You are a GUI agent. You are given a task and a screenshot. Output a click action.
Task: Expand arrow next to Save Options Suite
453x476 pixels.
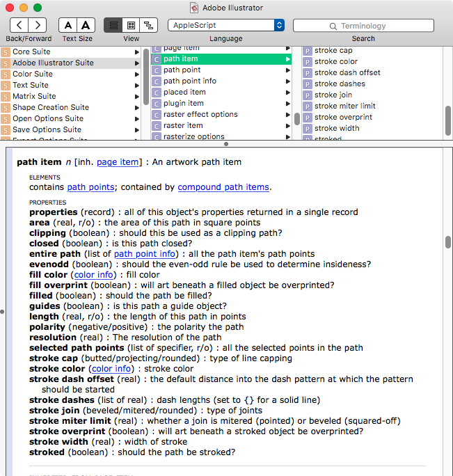pos(137,130)
